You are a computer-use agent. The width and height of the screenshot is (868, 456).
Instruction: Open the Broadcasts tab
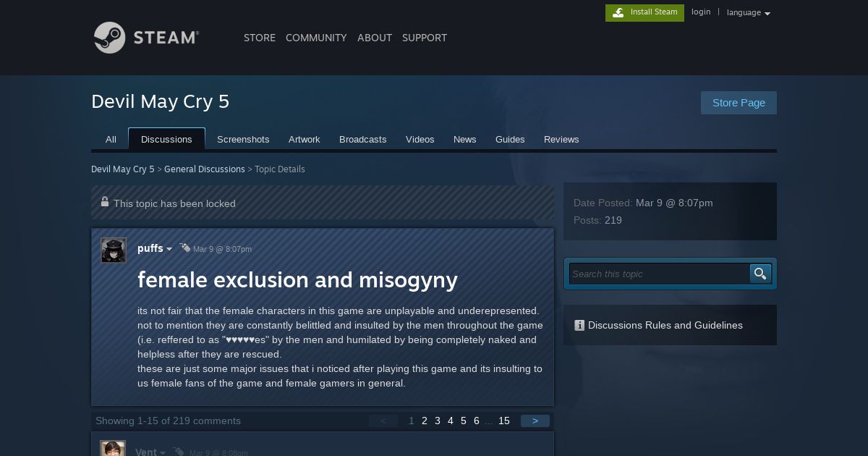(x=362, y=139)
